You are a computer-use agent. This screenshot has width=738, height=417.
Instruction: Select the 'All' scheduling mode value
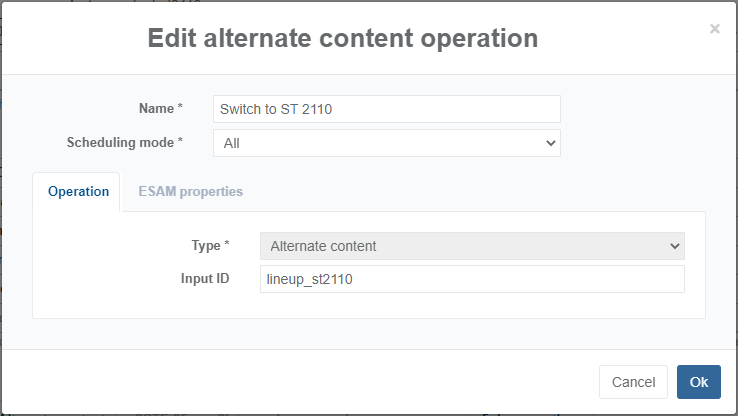tap(232, 143)
